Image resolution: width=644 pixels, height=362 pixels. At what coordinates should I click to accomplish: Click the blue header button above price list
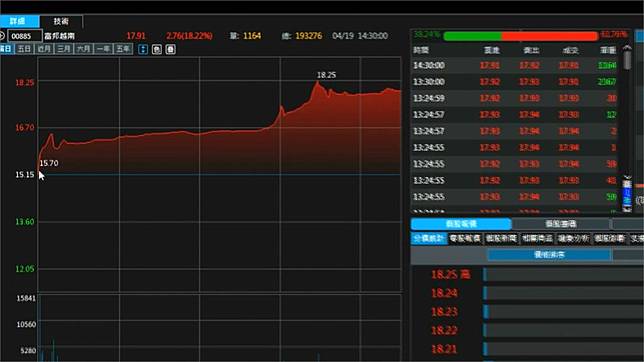click(x=549, y=255)
